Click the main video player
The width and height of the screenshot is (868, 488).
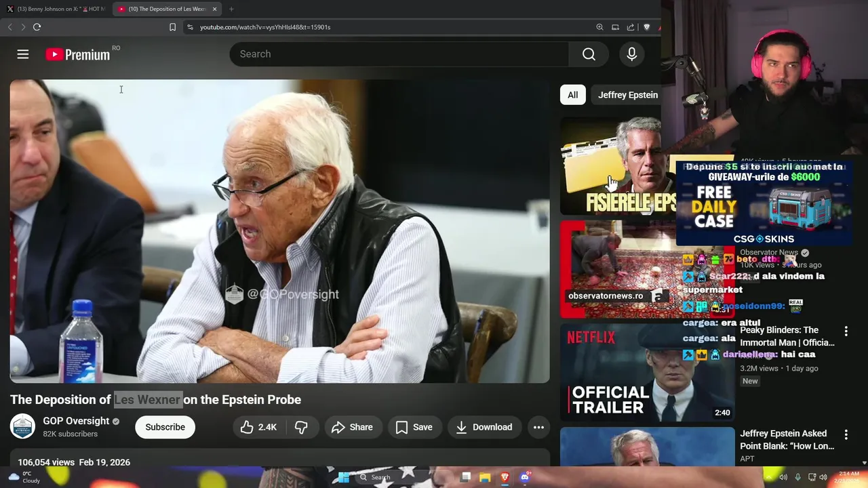click(x=279, y=231)
